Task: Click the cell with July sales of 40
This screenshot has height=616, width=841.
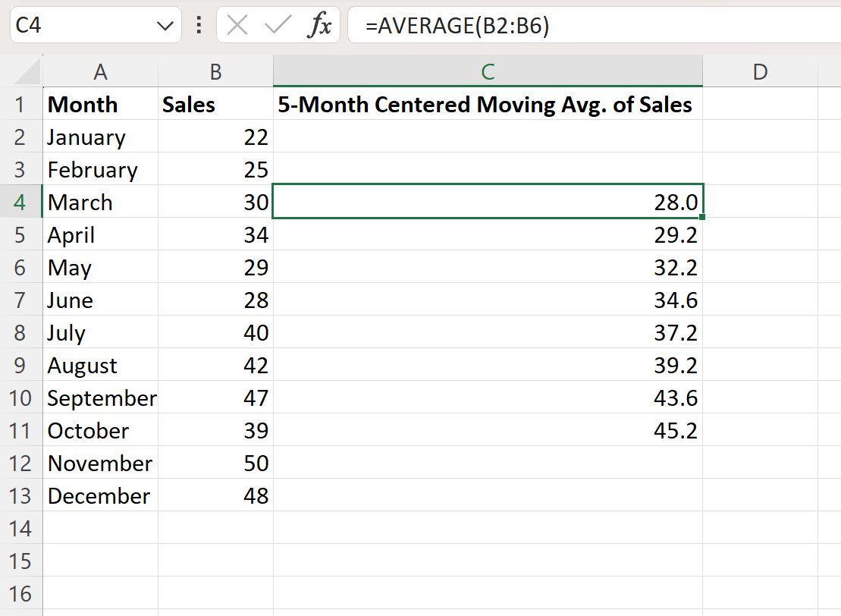Action: coord(215,333)
